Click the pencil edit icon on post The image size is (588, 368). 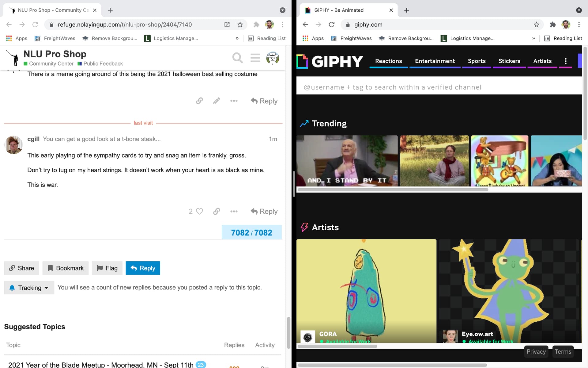217,101
